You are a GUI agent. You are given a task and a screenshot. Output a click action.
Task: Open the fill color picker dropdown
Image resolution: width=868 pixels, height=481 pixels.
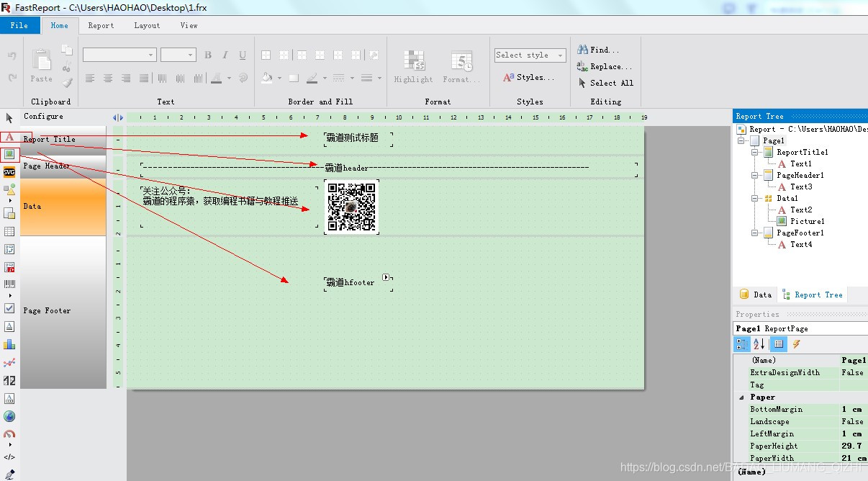click(278, 78)
